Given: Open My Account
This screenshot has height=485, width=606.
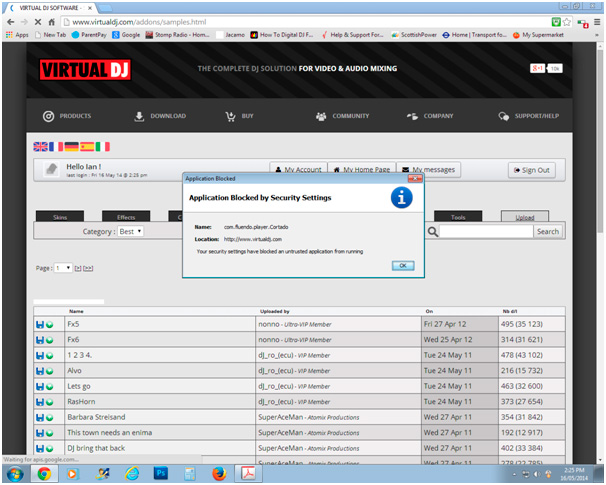Looking at the screenshot, I should (x=298, y=169).
